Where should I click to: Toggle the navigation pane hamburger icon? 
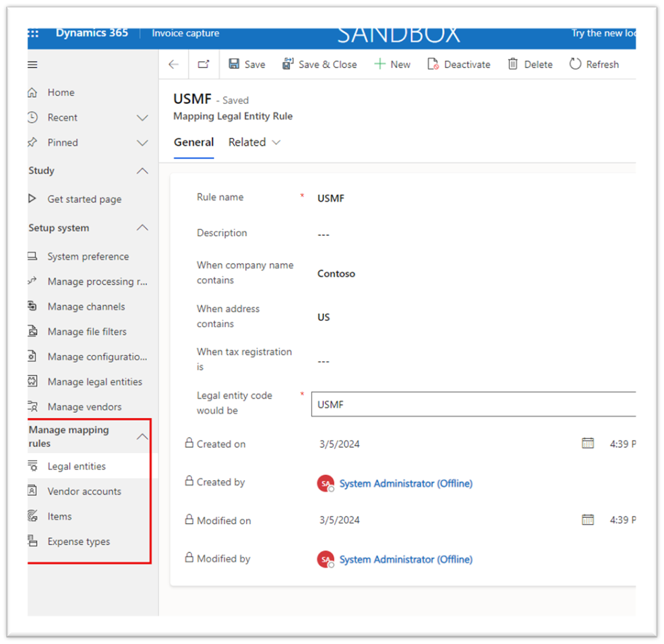pyautogui.click(x=32, y=64)
